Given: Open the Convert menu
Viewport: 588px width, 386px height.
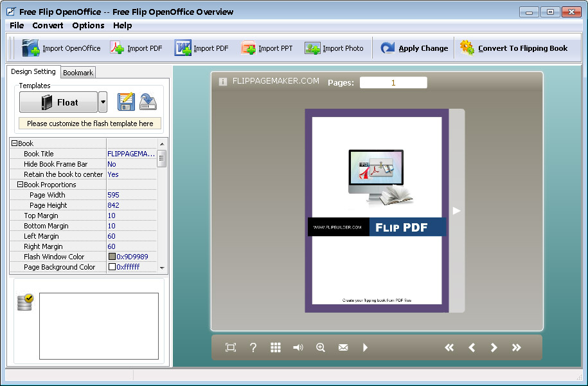Looking at the screenshot, I should tap(48, 26).
